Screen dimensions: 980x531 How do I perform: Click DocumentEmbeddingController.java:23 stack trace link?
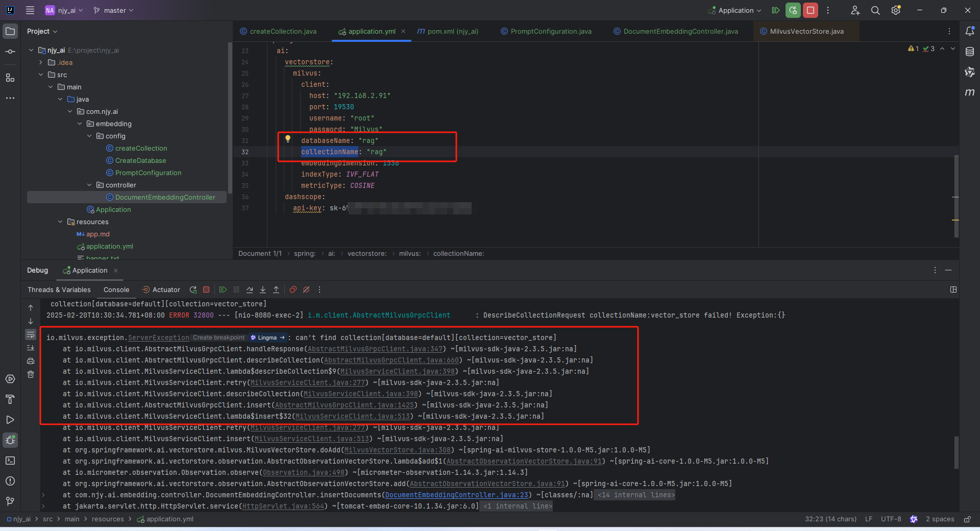coord(457,495)
